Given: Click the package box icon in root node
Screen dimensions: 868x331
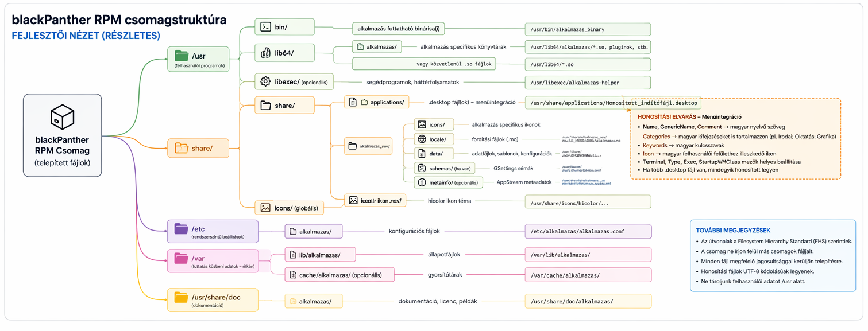Looking at the screenshot, I should tap(62, 117).
